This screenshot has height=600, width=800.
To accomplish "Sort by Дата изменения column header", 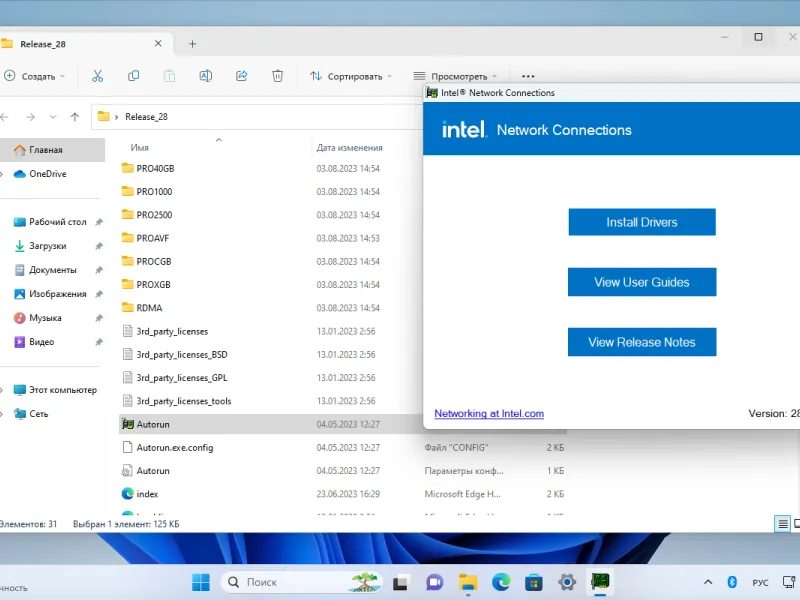I will point(349,147).
